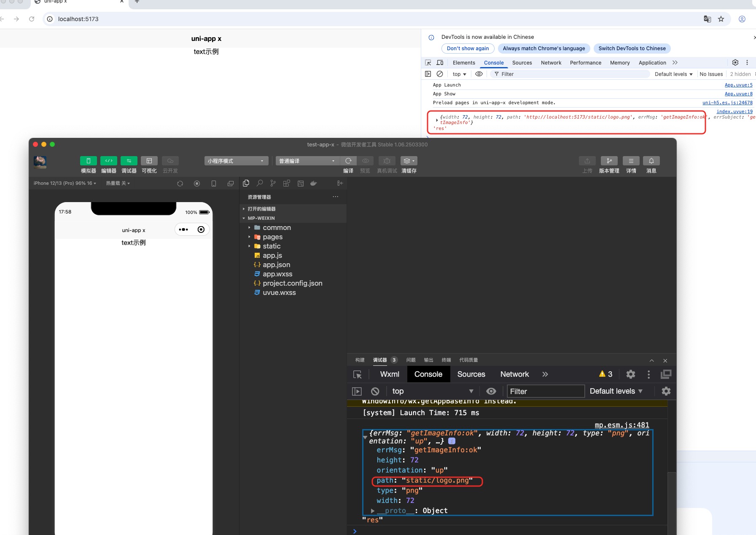This screenshot has width=756, height=535.
Task: Open 版本管理 version control
Action: coord(609,161)
